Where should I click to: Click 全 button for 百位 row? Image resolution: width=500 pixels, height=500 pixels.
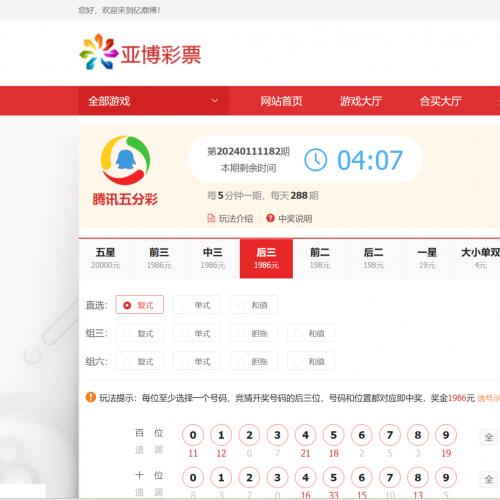(x=489, y=437)
